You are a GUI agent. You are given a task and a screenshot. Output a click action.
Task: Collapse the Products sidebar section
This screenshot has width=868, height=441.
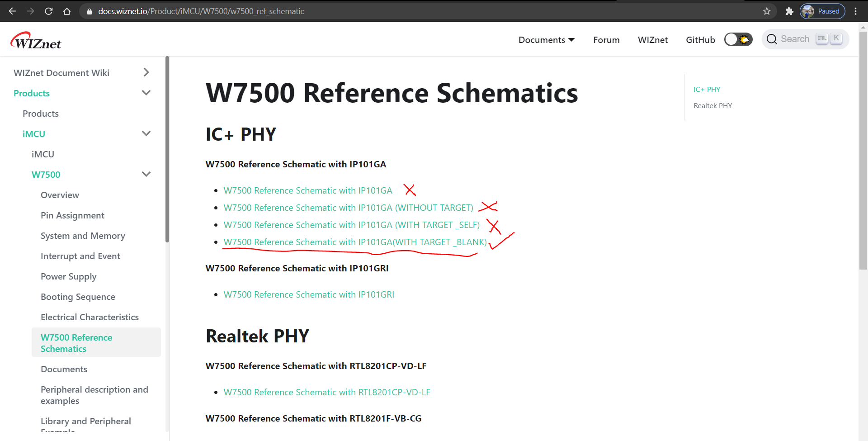[146, 92]
